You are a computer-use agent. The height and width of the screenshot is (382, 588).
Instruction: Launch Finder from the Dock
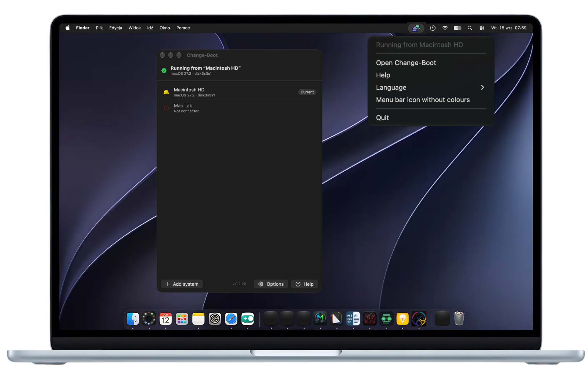(133, 319)
